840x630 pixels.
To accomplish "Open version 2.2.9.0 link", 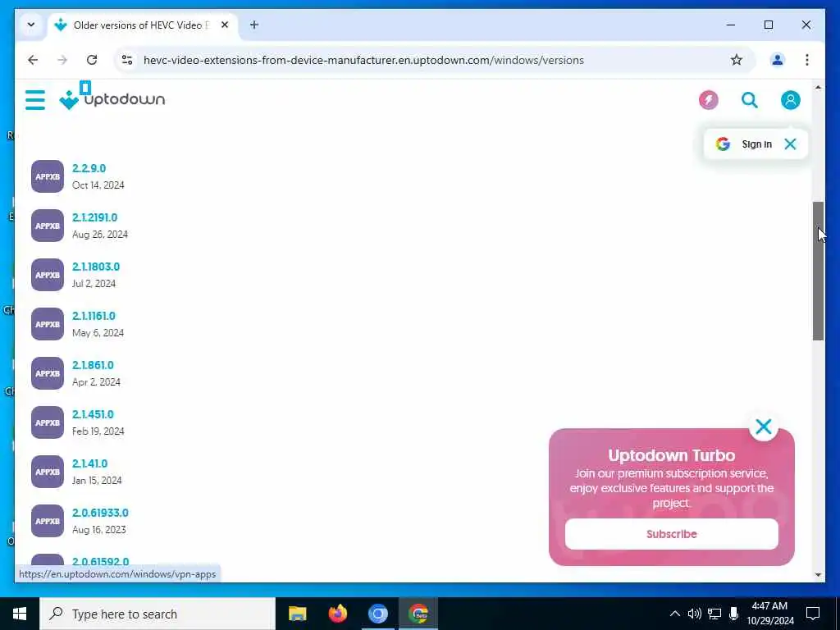I will 89,168.
